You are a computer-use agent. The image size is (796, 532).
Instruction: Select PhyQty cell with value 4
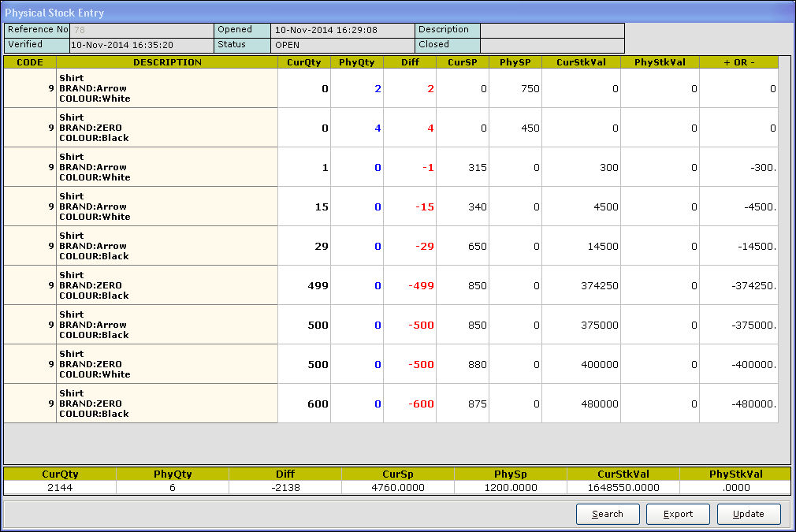tap(357, 128)
